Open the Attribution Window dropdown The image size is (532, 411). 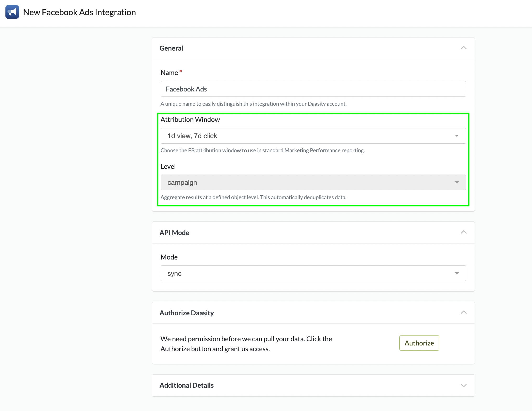[x=313, y=136]
